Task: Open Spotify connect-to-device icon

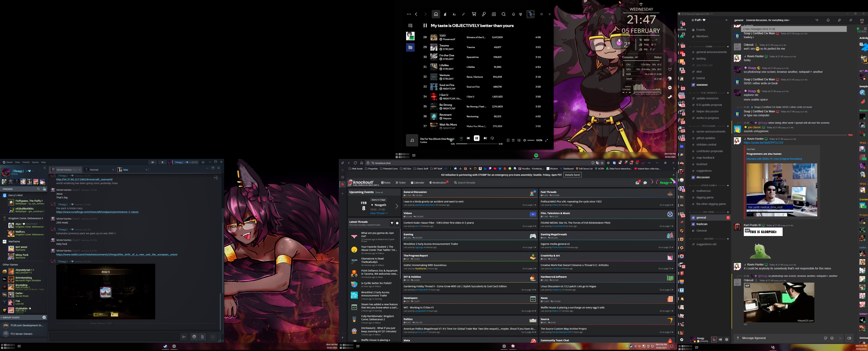Action: pos(519,140)
